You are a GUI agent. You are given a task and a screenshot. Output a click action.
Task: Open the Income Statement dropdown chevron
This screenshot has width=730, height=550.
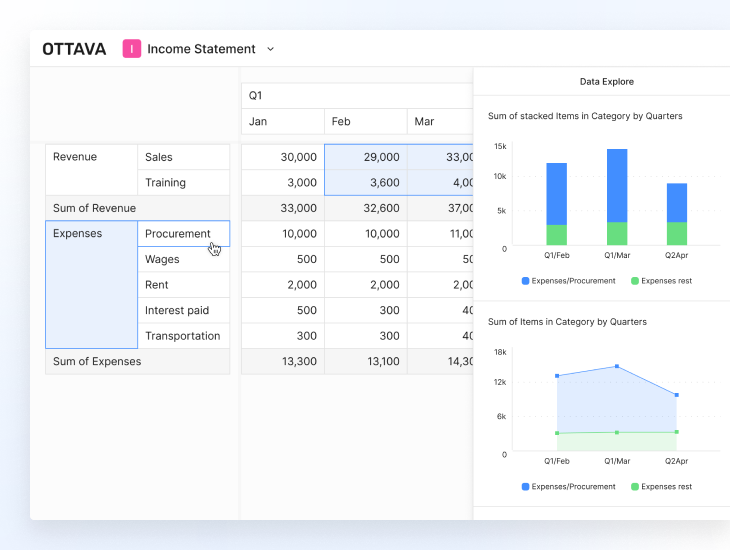point(270,49)
